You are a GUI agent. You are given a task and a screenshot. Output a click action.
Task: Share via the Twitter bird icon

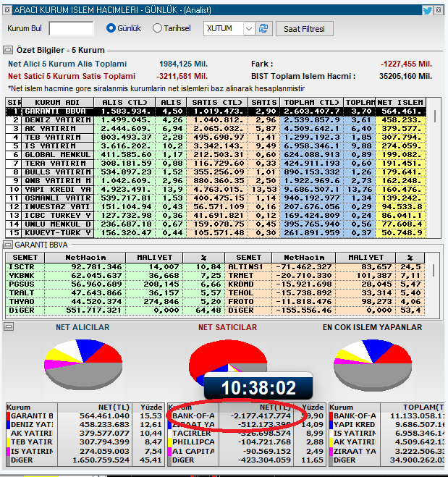(x=427, y=10)
